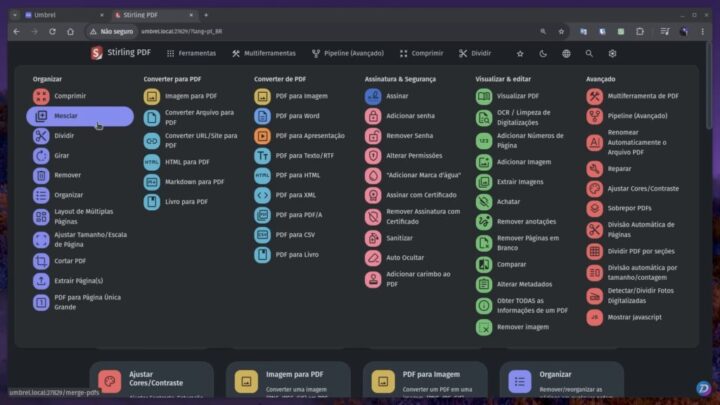Open the Assinar signature icon
720x405 pixels.
pos(373,97)
